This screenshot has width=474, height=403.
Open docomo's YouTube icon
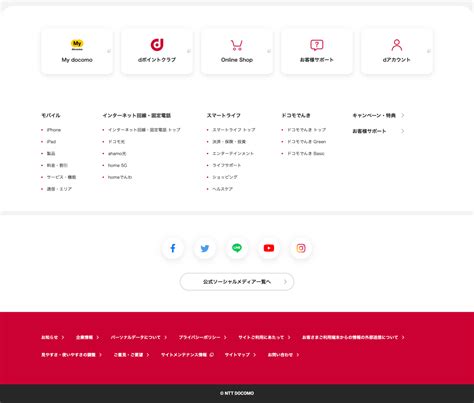point(269,248)
